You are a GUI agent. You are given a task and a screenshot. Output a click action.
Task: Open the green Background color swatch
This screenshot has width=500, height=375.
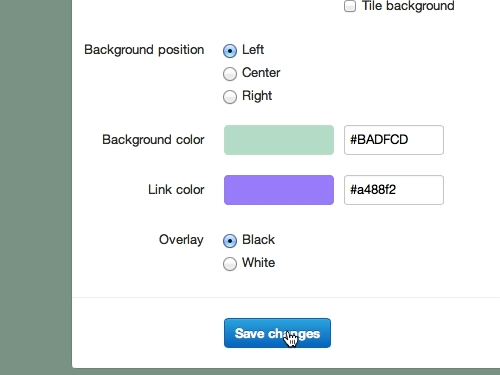tap(279, 140)
